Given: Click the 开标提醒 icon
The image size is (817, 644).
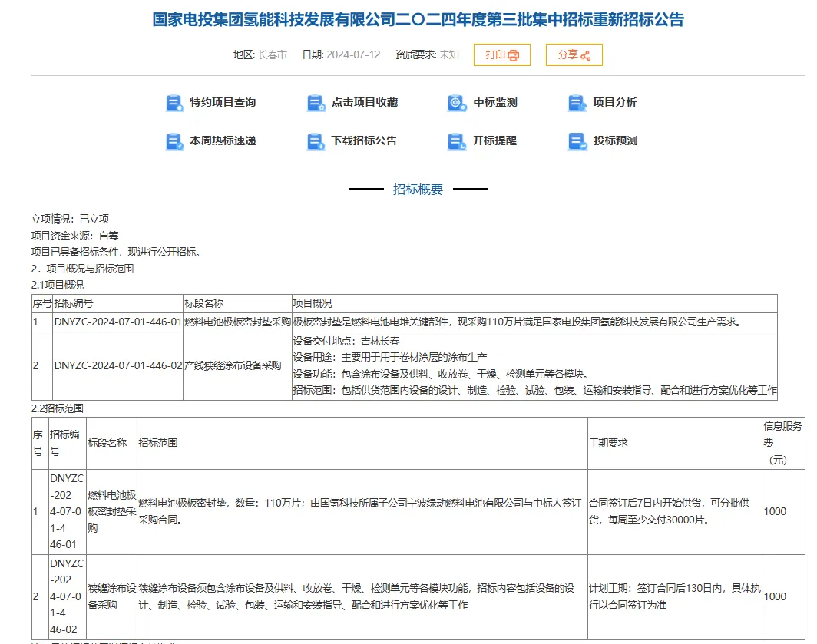Looking at the screenshot, I should coord(457,141).
